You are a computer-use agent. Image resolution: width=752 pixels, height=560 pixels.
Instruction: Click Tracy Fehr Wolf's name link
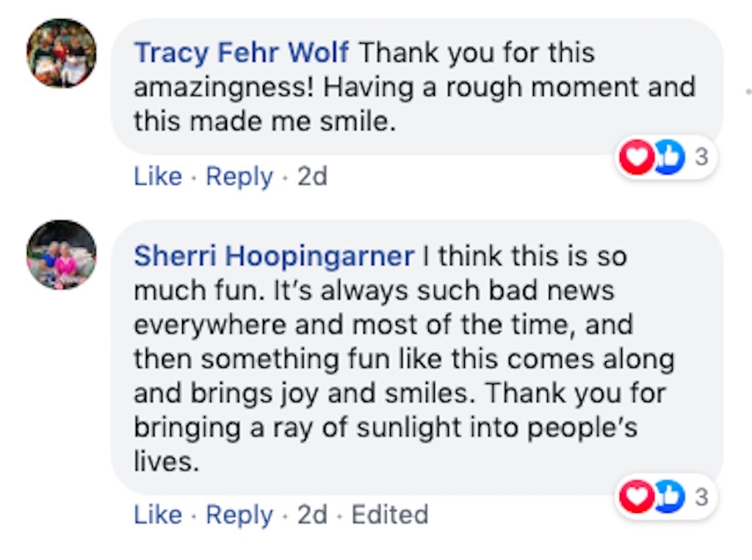pyautogui.click(x=242, y=53)
